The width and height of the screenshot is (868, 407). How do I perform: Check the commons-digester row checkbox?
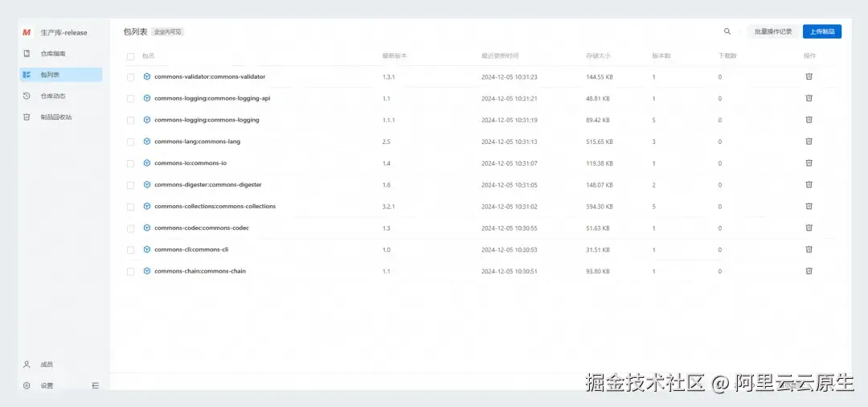(x=131, y=185)
